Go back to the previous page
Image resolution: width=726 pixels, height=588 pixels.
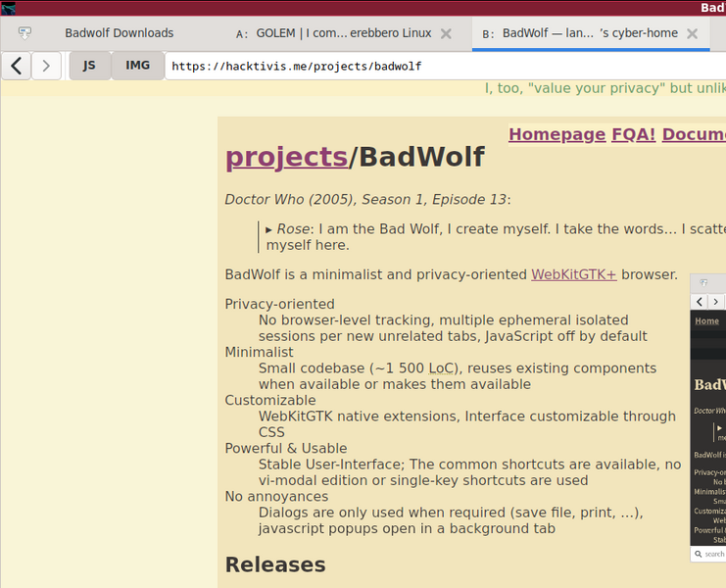pos(17,66)
